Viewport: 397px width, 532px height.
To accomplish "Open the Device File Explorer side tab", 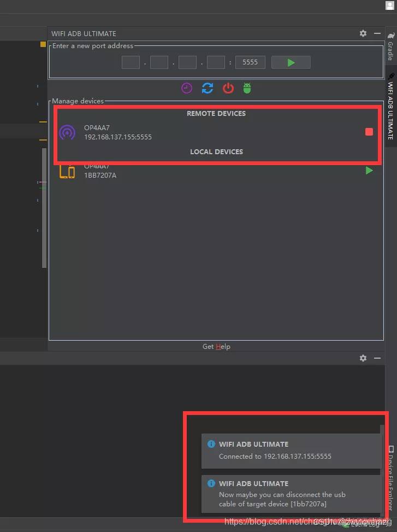I will tap(390, 478).
